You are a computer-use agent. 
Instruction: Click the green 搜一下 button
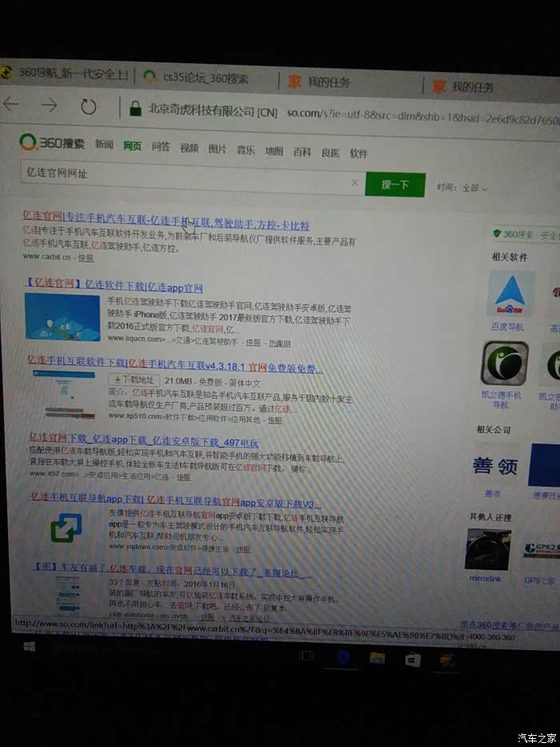pyautogui.click(x=395, y=184)
